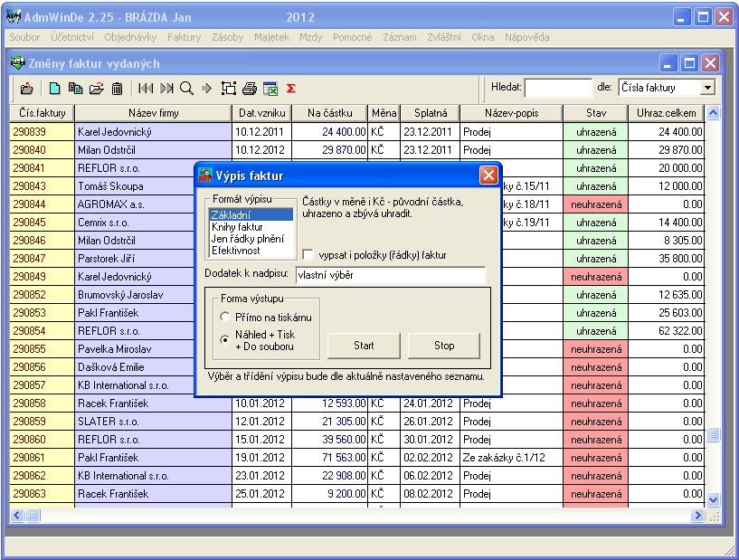The width and height of the screenshot is (739, 560).
Task: Click date cell '25.01.2012'
Action: 262,494
